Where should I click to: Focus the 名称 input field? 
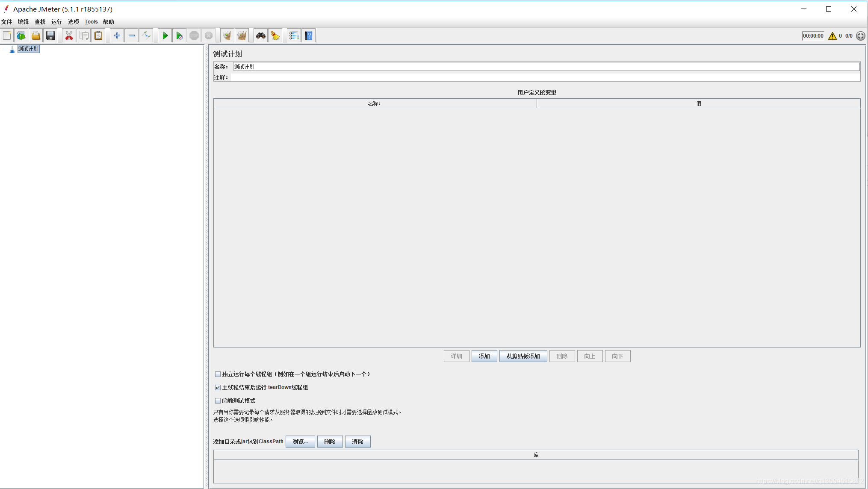[x=546, y=67]
